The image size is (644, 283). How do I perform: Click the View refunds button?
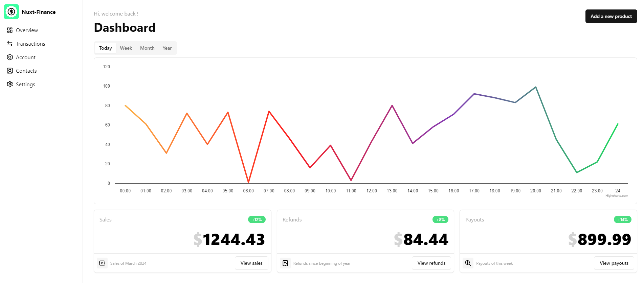click(x=431, y=263)
